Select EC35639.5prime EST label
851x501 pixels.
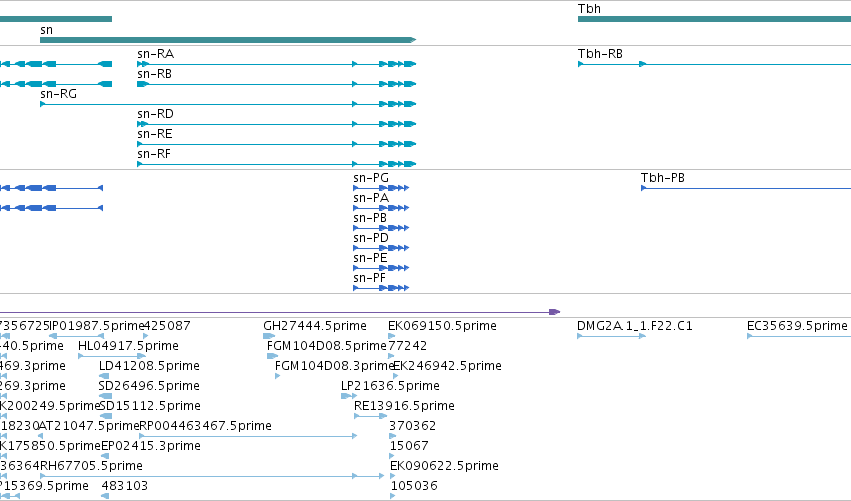797,326
